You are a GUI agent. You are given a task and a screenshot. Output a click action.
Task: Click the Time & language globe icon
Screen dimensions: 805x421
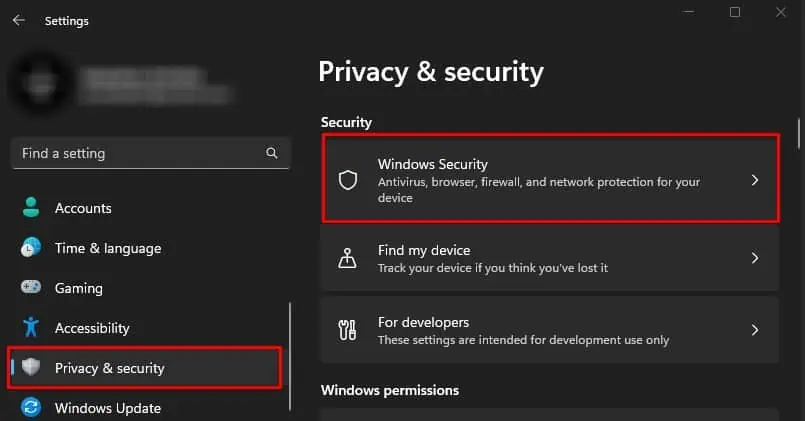pos(31,248)
